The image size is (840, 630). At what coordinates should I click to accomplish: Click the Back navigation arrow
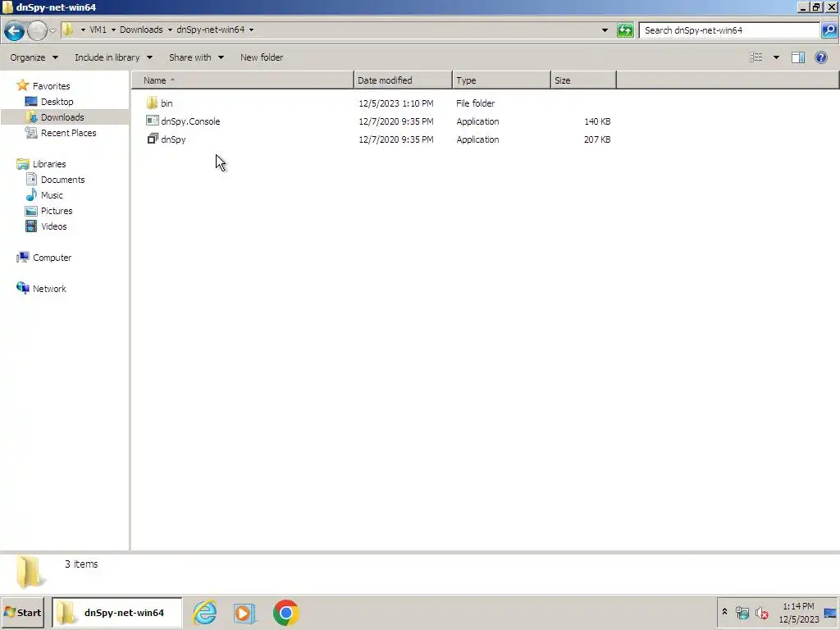[15, 30]
